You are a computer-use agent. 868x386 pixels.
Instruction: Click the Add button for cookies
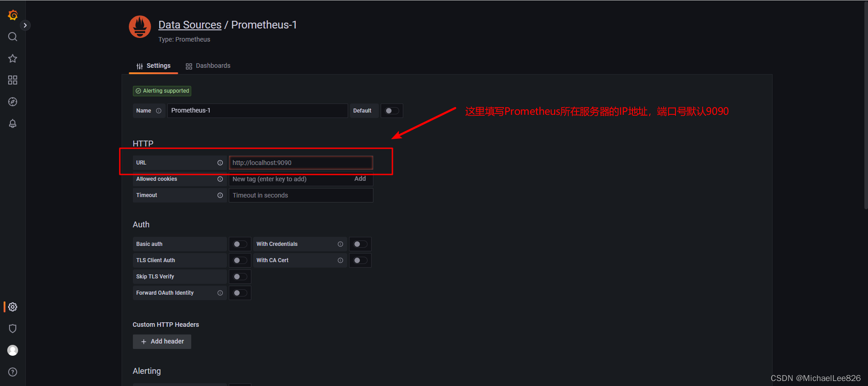click(360, 179)
